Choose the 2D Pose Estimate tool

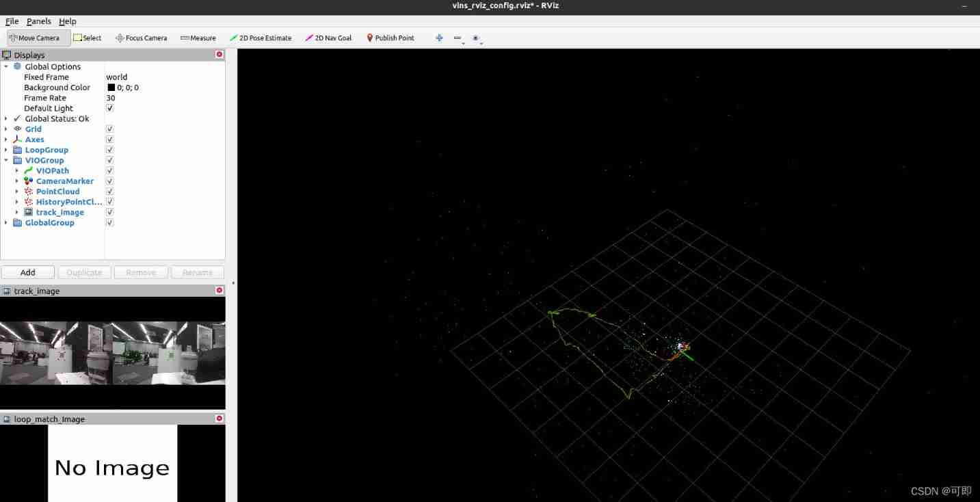coord(261,38)
